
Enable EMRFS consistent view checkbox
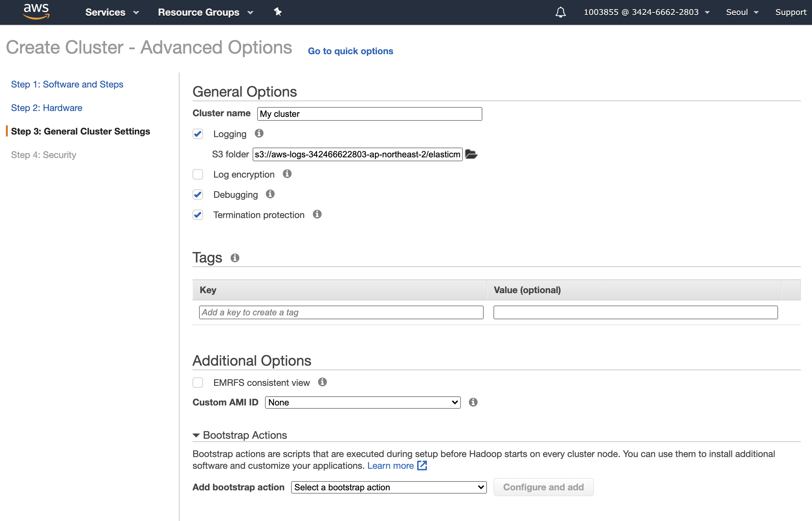pyautogui.click(x=198, y=383)
